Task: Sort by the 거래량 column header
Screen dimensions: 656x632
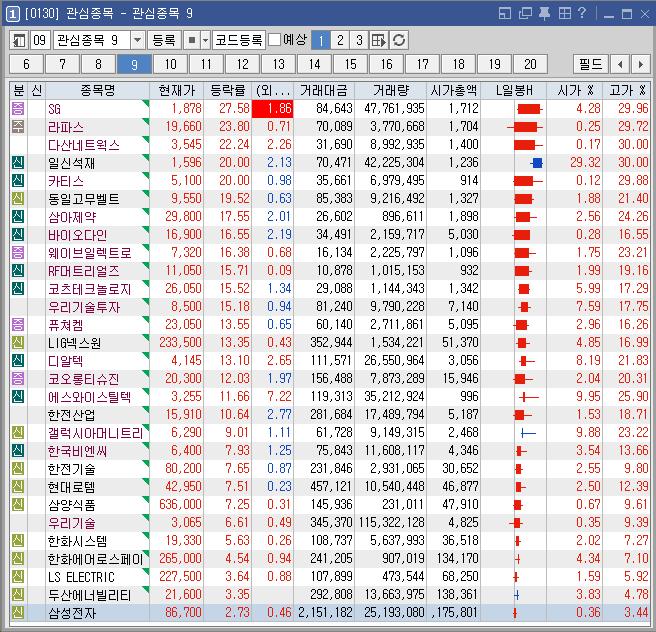Action: point(390,90)
